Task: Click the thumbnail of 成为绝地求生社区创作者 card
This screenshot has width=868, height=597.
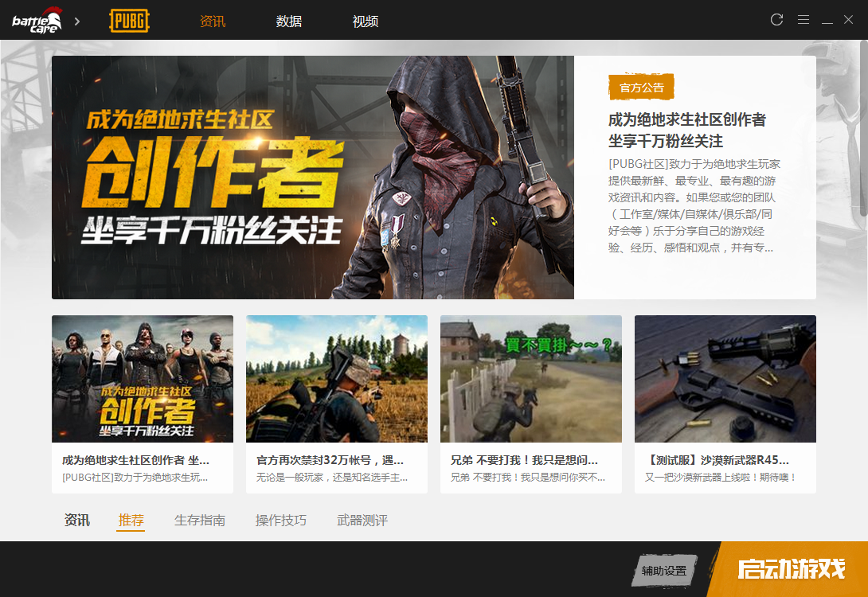Action: coord(143,379)
